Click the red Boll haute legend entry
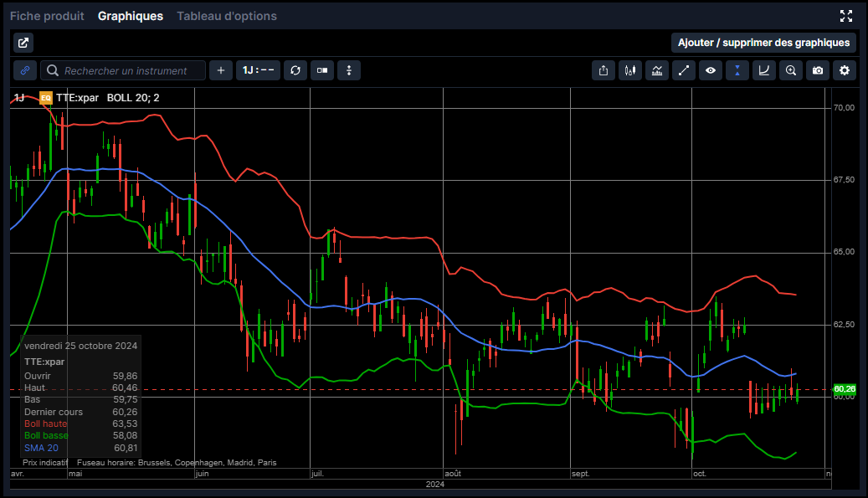 45,424
